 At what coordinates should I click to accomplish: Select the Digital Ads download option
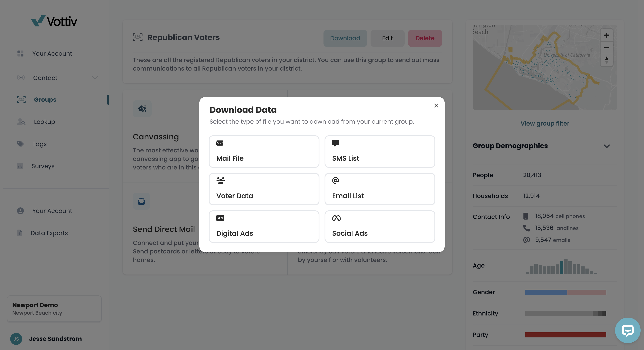(x=264, y=227)
